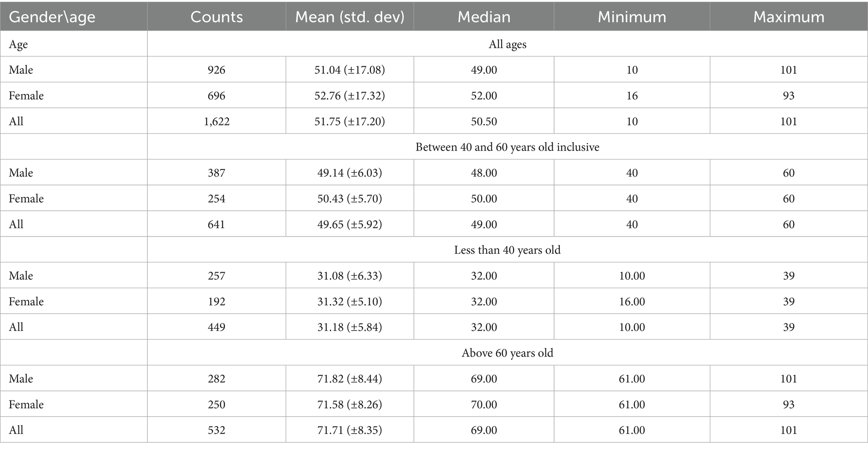Click the median cell showing 70.00
The image size is (868, 450).
point(484,404)
